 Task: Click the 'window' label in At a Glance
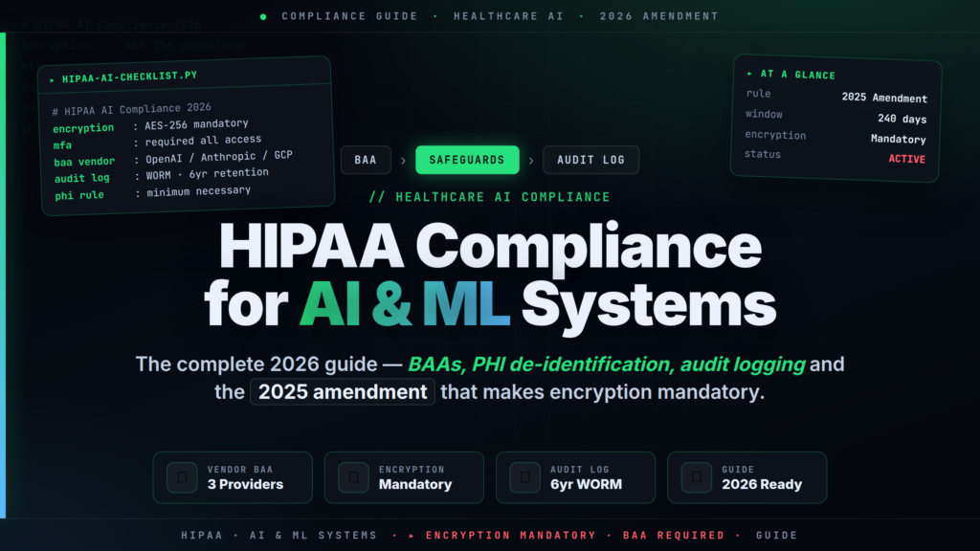pyautogui.click(x=764, y=115)
